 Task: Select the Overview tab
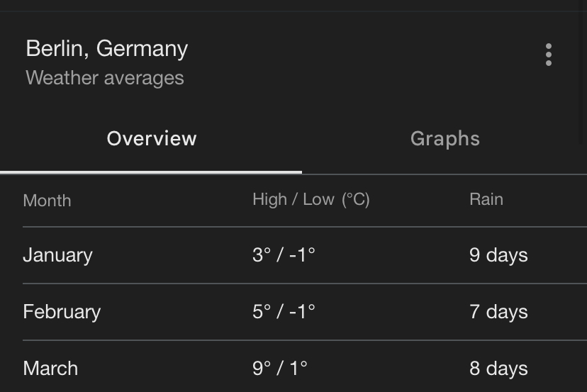coord(152,138)
